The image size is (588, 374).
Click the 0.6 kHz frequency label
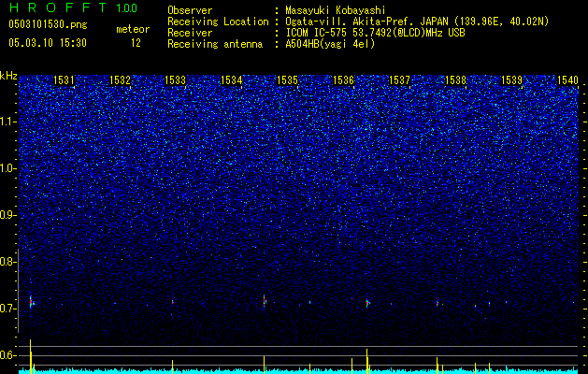pyautogui.click(x=8, y=355)
